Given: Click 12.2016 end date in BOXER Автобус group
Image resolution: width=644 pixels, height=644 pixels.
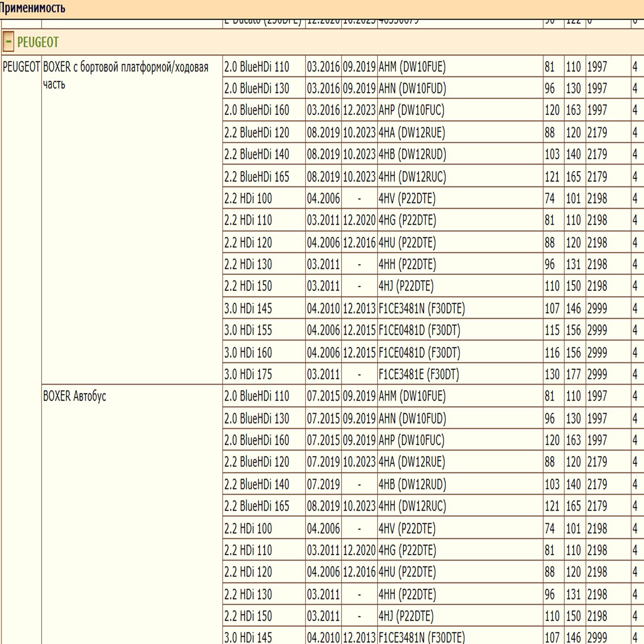Looking at the screenshot, I should [359, 572].
